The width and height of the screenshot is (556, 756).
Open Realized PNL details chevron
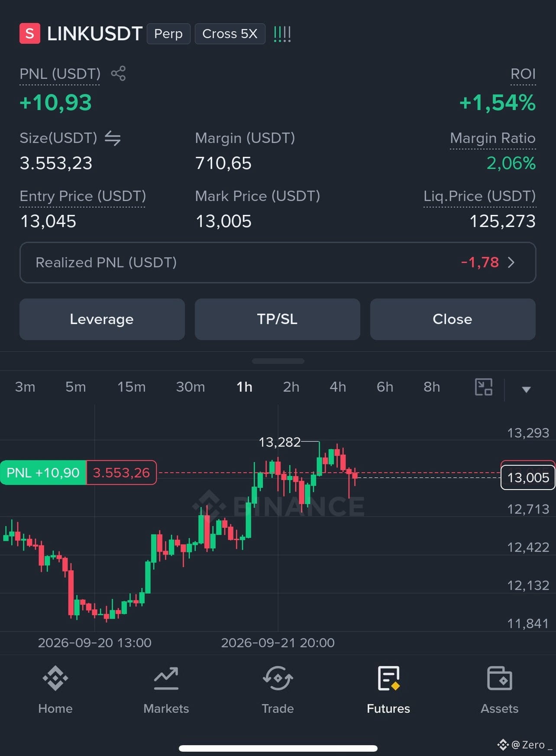tap(511, 262)
